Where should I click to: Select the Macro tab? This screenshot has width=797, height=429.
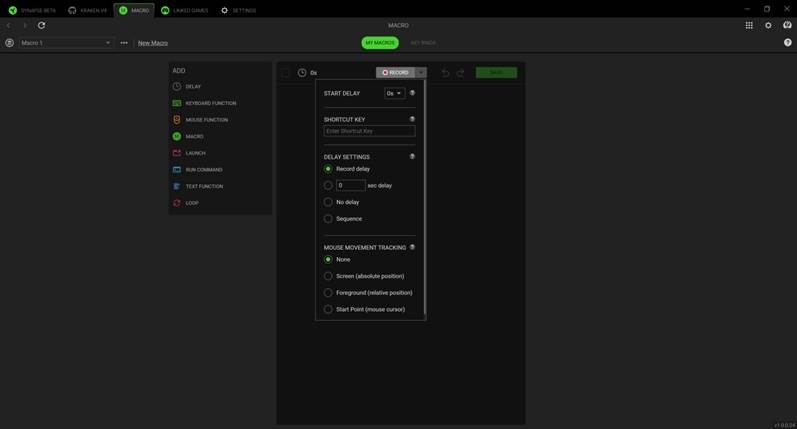(x=134, y=10)
